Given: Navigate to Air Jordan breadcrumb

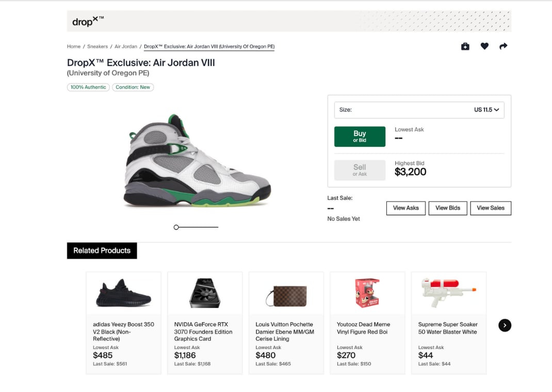Looking at the screenshot, I should (126, 46).
